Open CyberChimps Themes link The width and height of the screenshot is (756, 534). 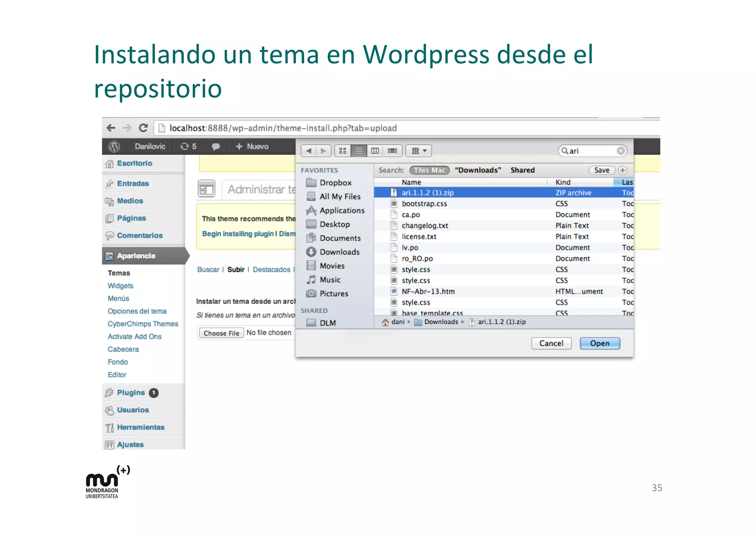(143, 324)
